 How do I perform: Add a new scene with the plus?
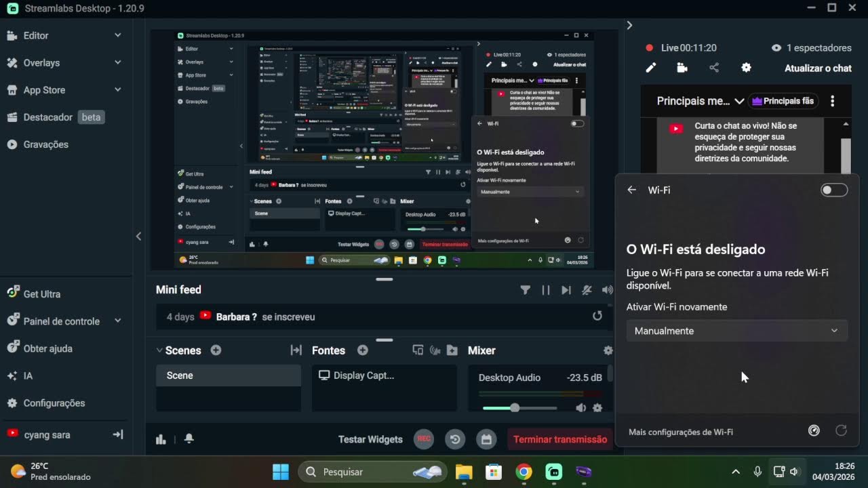(x=216, y=350)
